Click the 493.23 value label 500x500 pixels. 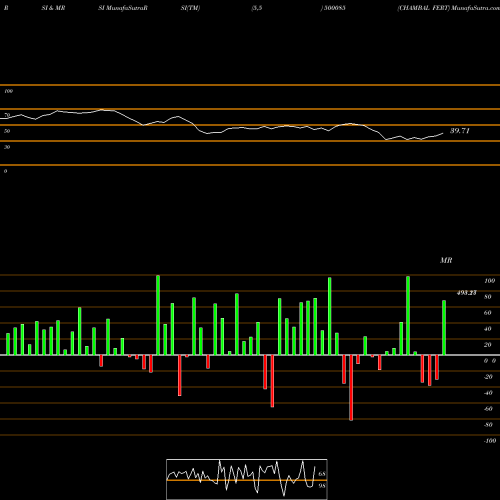466,293
